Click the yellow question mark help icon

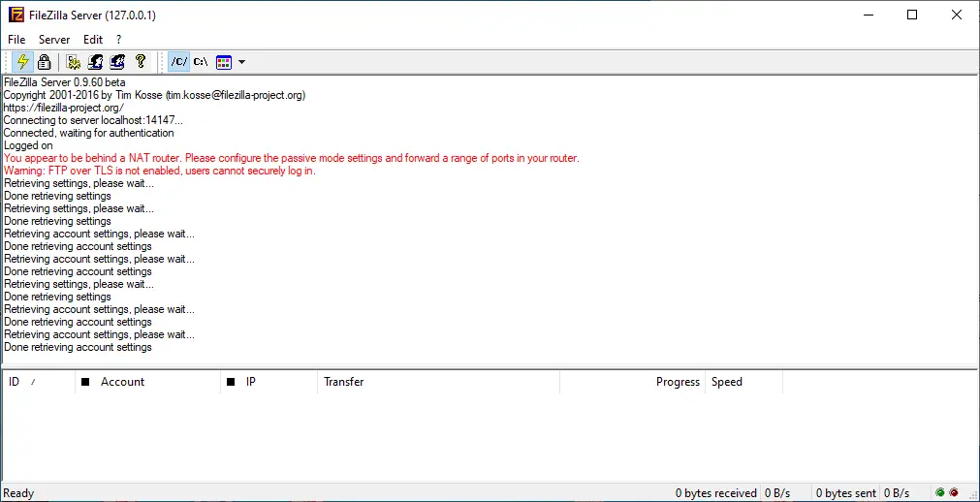pyautogui.click(x=140, y=61)
